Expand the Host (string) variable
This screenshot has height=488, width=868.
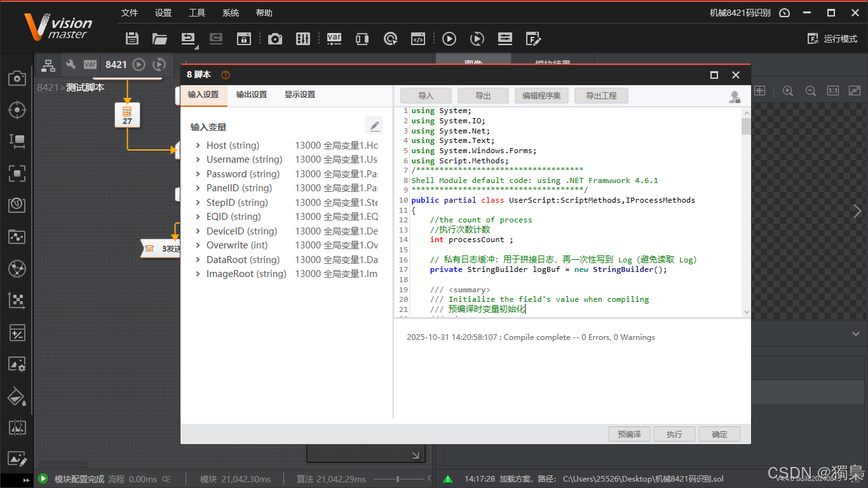tap(198, 146)
